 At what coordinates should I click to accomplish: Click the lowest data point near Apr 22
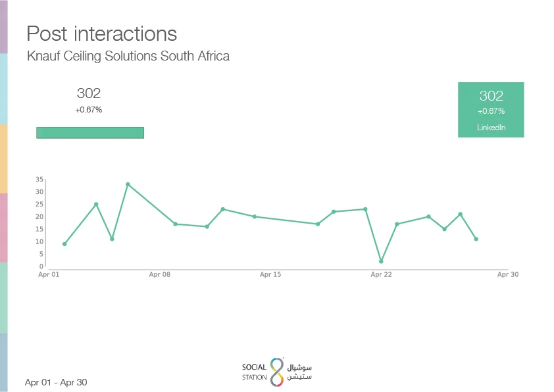click(381, 261)
